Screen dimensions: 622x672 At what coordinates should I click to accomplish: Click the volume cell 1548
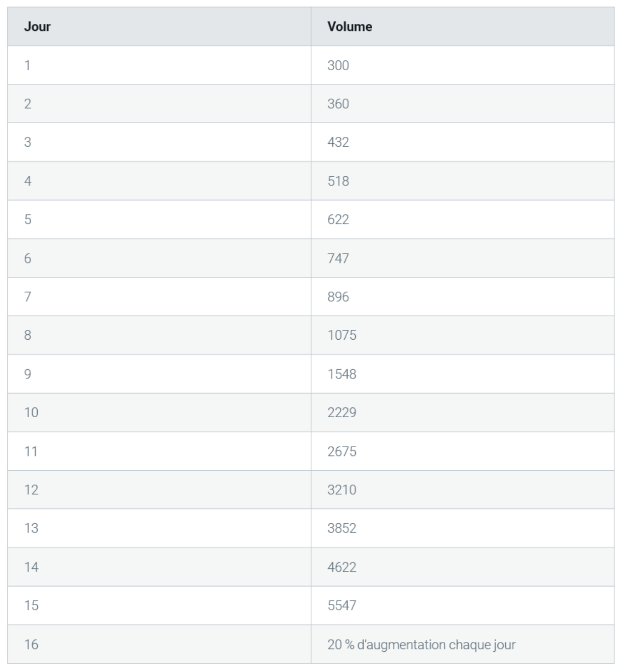pyautogui.click(x=462, y=374)
